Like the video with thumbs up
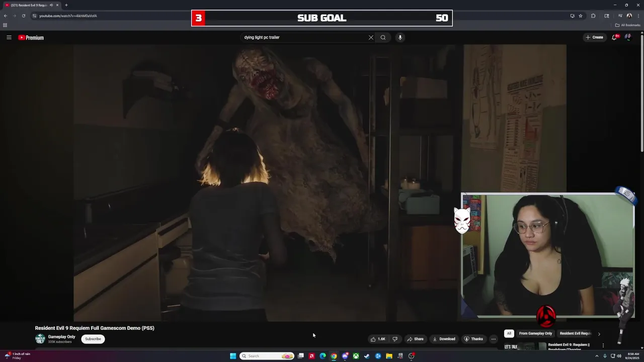This screenshot has height=362, width=644. pyautogui.click(x=378, y=339)
